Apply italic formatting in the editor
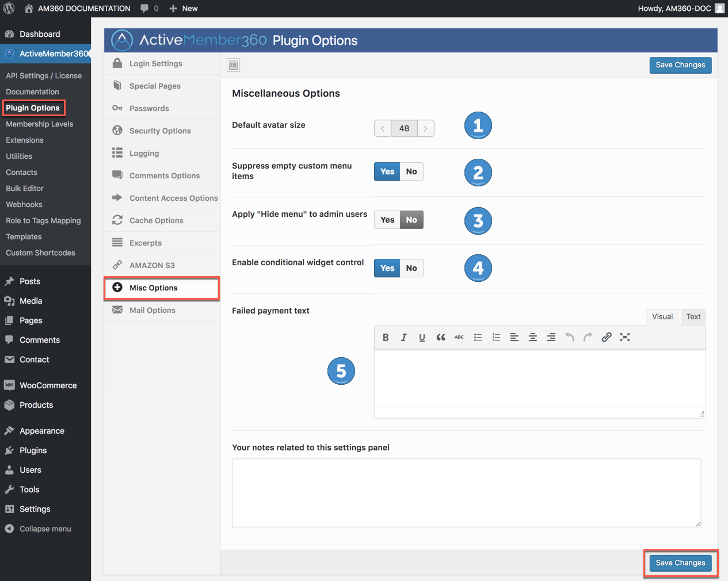Image resolution: width=728 pixels, height=581 pixels. point(404,338)
